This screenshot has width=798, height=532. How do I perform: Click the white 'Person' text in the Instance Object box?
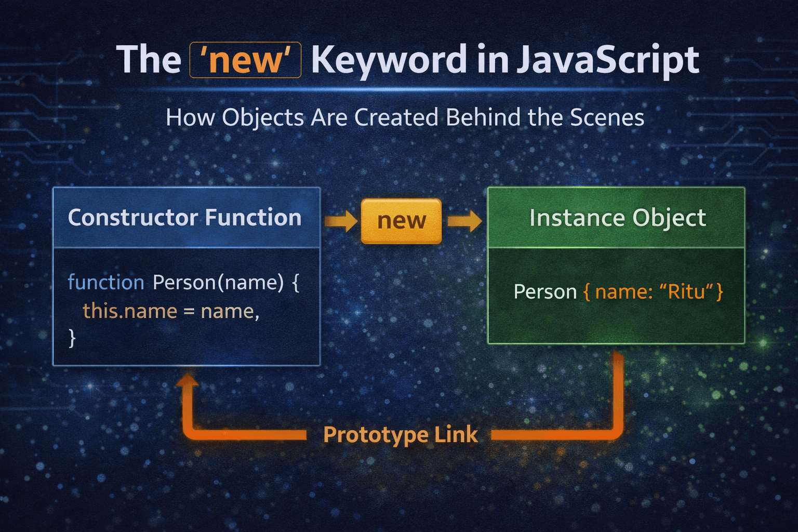point(545,292)
